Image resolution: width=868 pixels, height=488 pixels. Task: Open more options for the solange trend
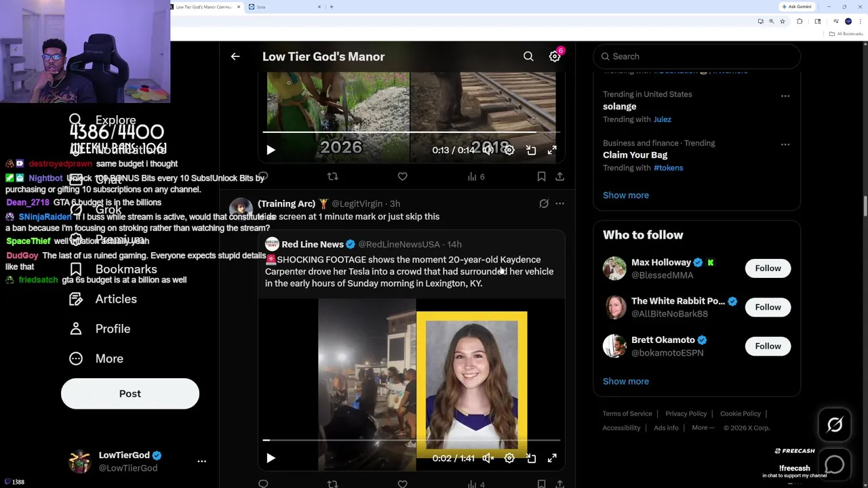point(785,96)
